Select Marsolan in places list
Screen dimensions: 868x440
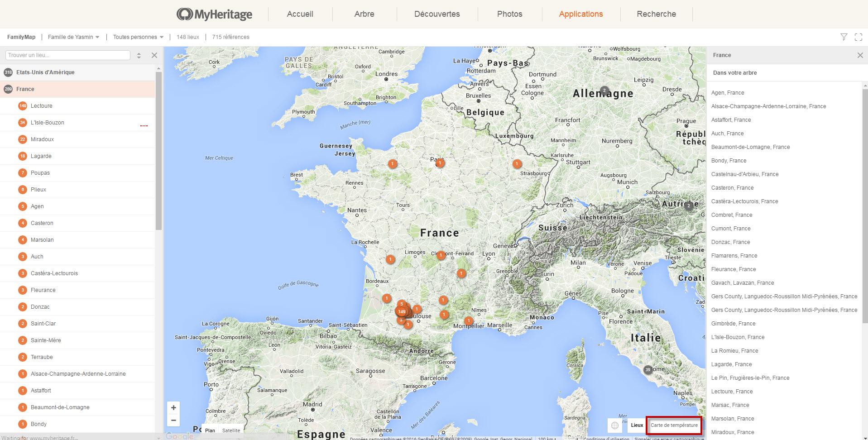pyautogui.click(x=77, y=240)
